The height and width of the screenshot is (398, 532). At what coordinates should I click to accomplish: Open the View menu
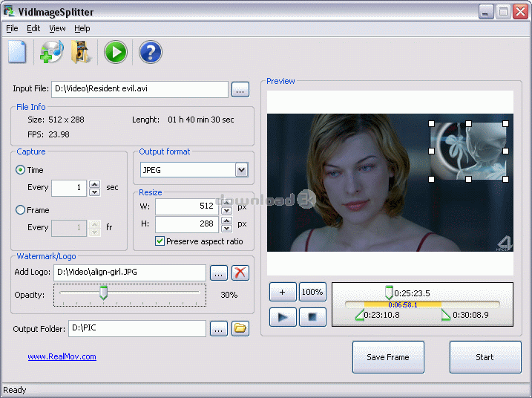click(57, 28)
